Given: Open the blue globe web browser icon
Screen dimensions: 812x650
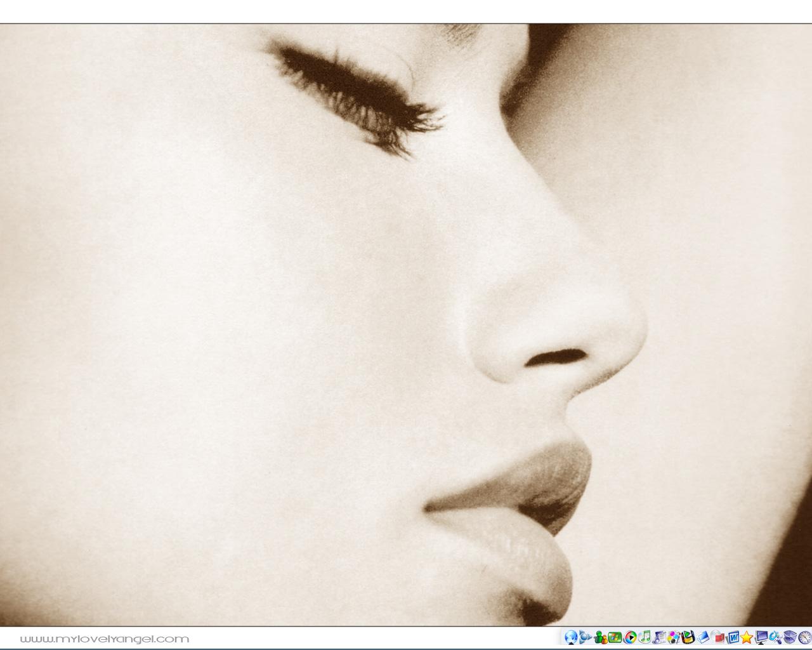Looking at the screenshot, I should pyautogui.click(x=570, y=637).
